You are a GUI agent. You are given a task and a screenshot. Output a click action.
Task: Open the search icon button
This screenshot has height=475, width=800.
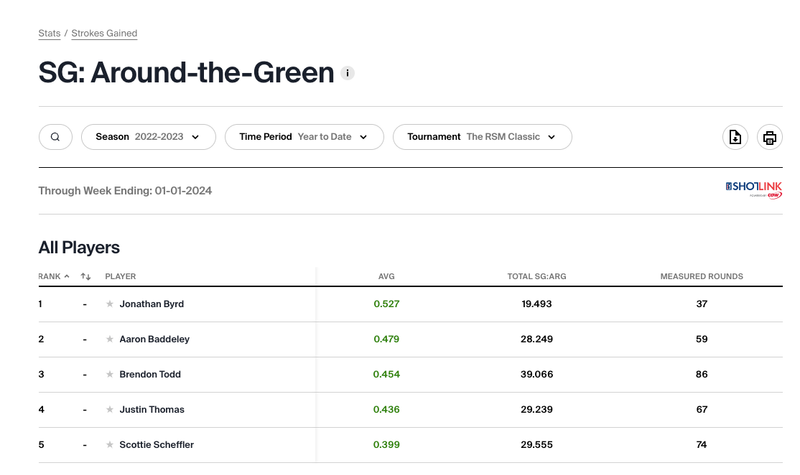click(55, 137)
